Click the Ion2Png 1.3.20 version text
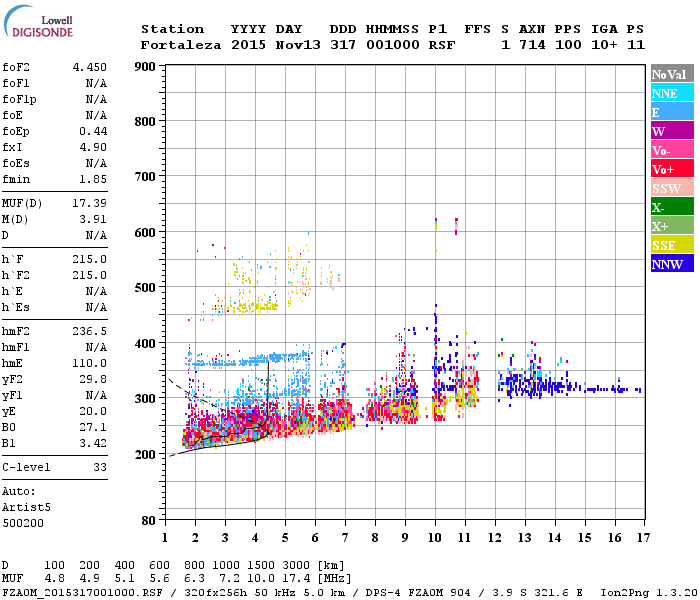The image size is (700, 600). point(649,593)
